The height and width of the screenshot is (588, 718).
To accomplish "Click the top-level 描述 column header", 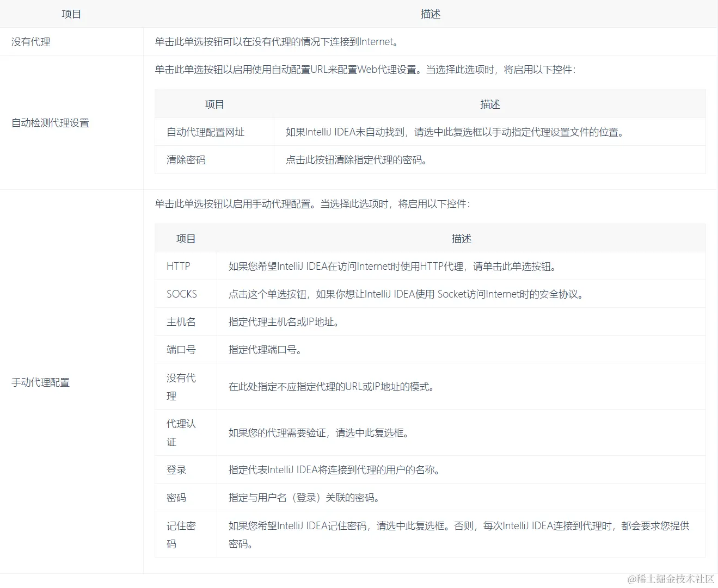I will (430, 14).
